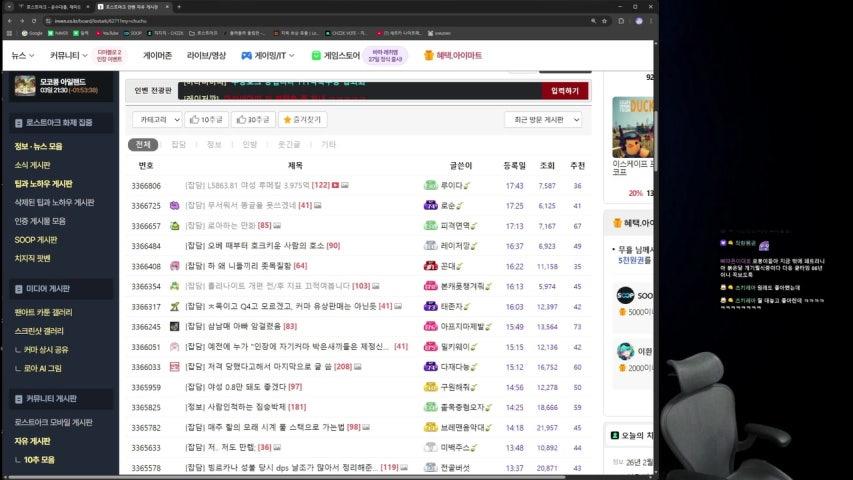Click the red 입력하기 button
This screenshot has height=480, width=853.
[565, 91]
